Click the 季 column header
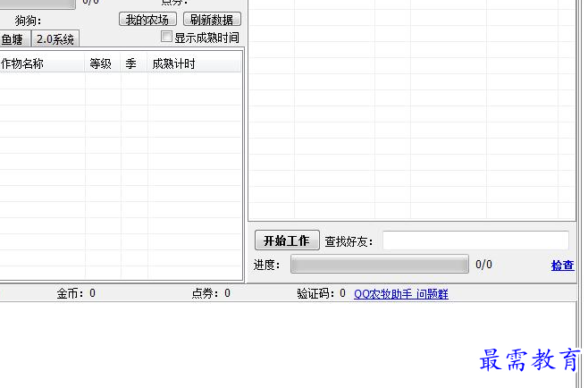This screenshot has width=588, height=388. click(133, 63)
